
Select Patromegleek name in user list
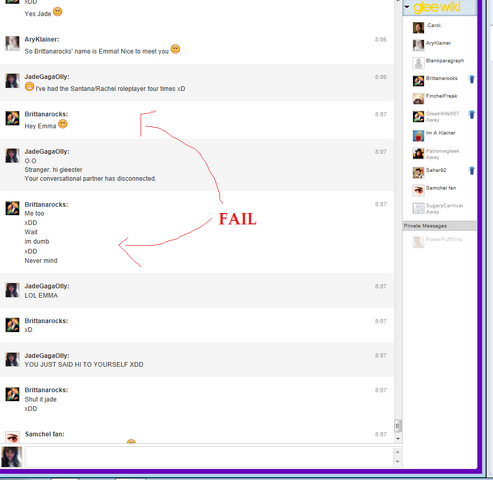pos(442,151)
